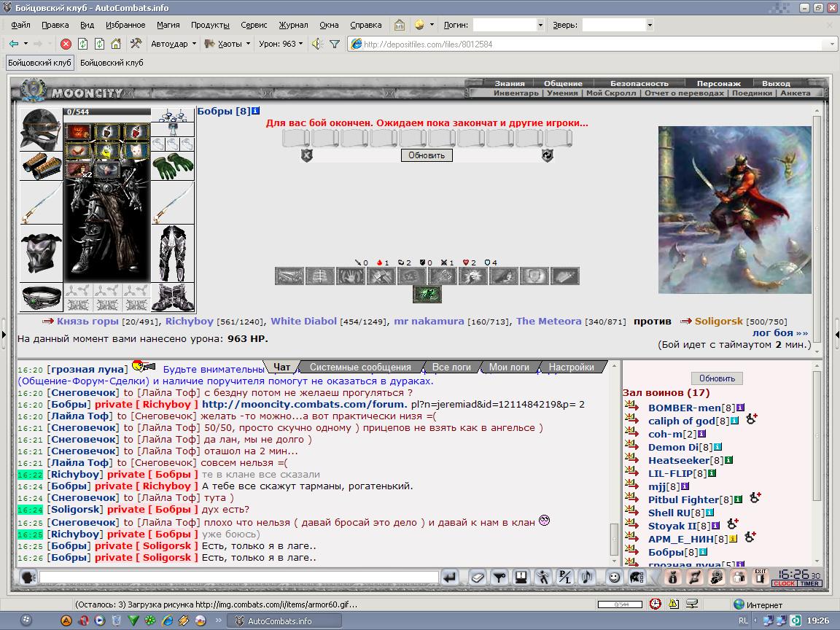
Task: Click the running man chat toolbar icon
Action: 542,577
